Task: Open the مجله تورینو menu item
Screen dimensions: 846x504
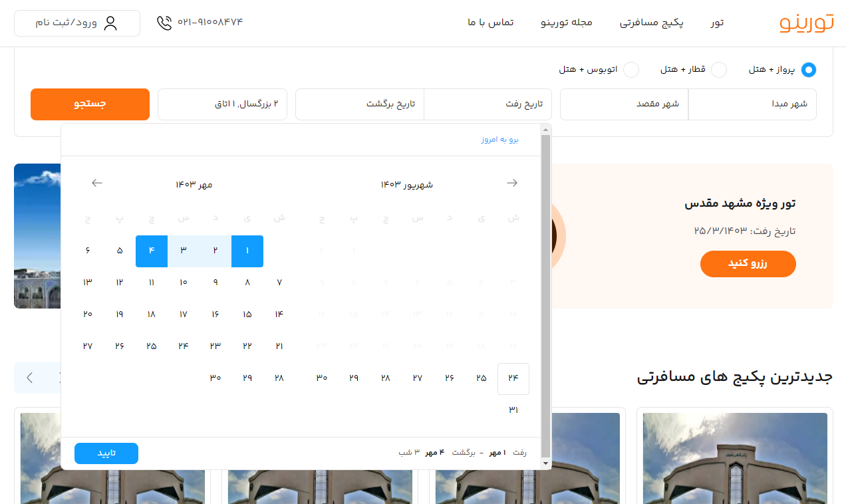Action: 566,23
